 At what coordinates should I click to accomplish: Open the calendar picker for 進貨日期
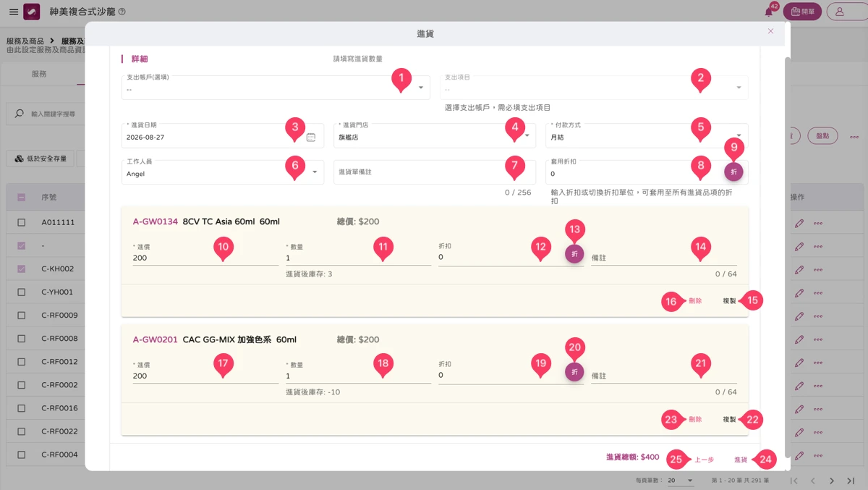point(311,137)
